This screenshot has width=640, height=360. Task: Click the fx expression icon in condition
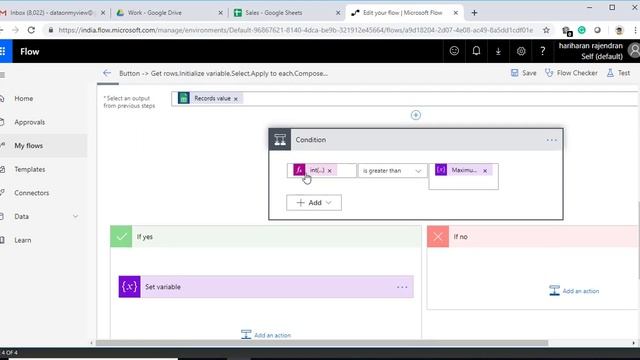pyautogui.click(x=299, y=170)
